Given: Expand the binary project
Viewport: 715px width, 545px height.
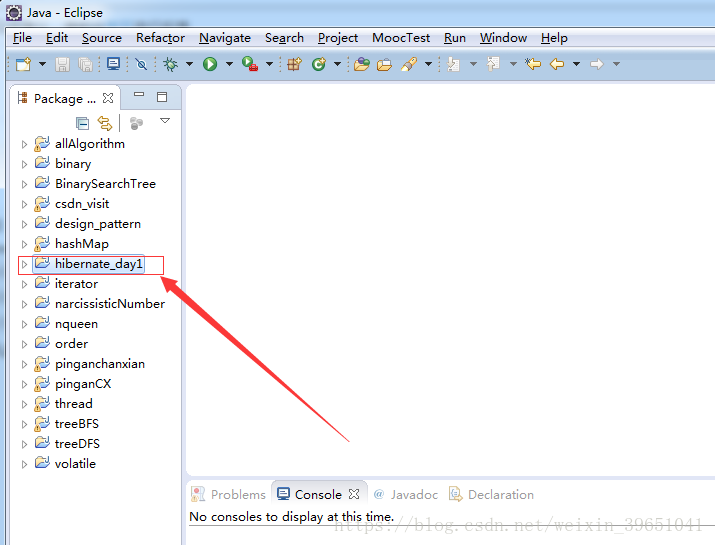Looking at the screenshot, I should coord(24,164).
